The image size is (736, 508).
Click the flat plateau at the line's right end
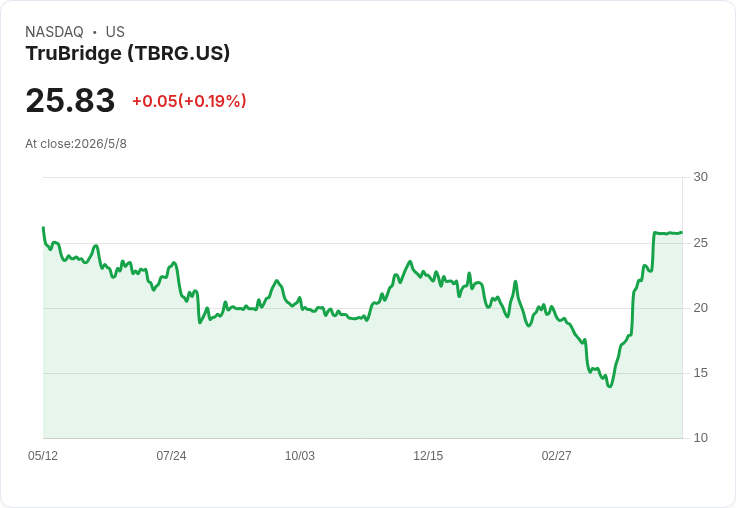click(668, 233)
